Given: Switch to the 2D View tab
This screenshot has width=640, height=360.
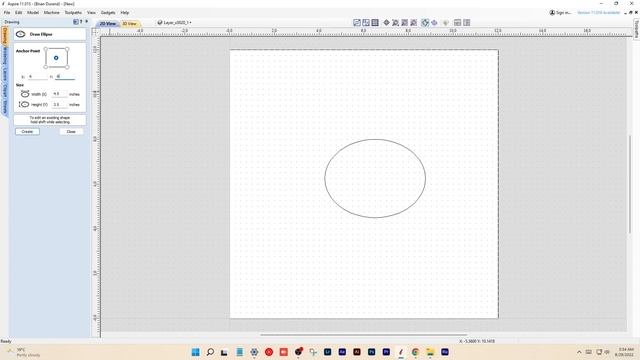Looking at the screenshot, I should coord(108,24).
